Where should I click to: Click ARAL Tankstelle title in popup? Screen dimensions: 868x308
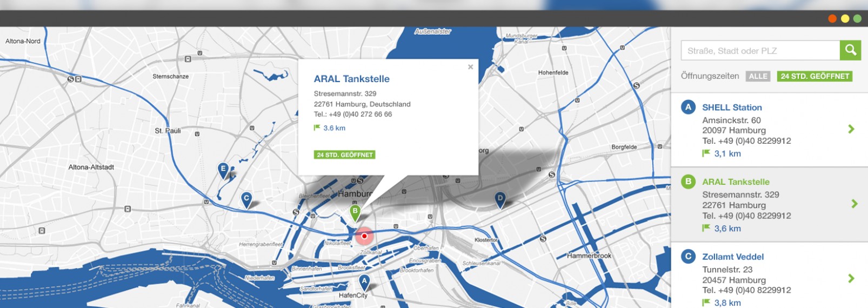352,79
